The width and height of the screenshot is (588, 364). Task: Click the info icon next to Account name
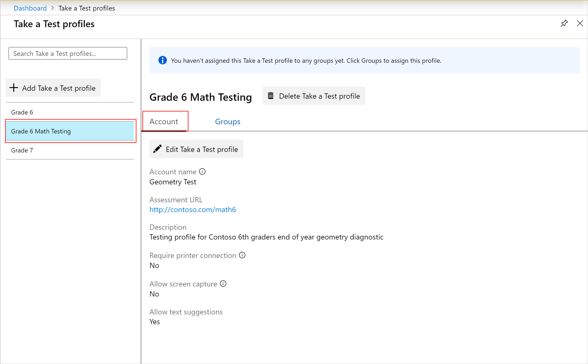(x=202, y=172)
